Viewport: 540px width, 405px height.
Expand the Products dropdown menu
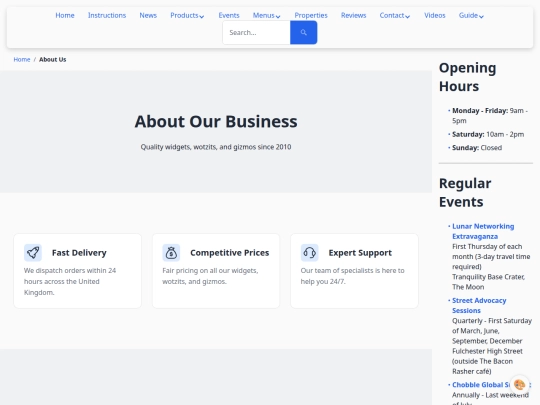pyautogui.click(x=187, y=15)
